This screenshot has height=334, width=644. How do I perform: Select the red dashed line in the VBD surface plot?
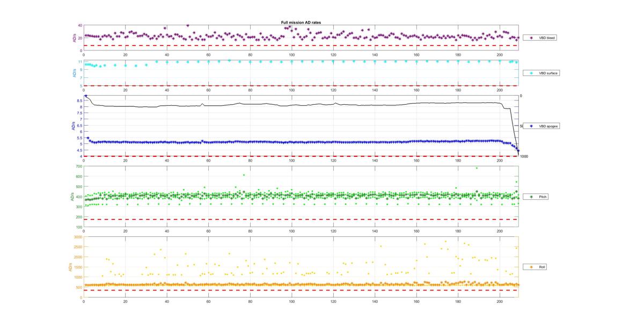301,85
